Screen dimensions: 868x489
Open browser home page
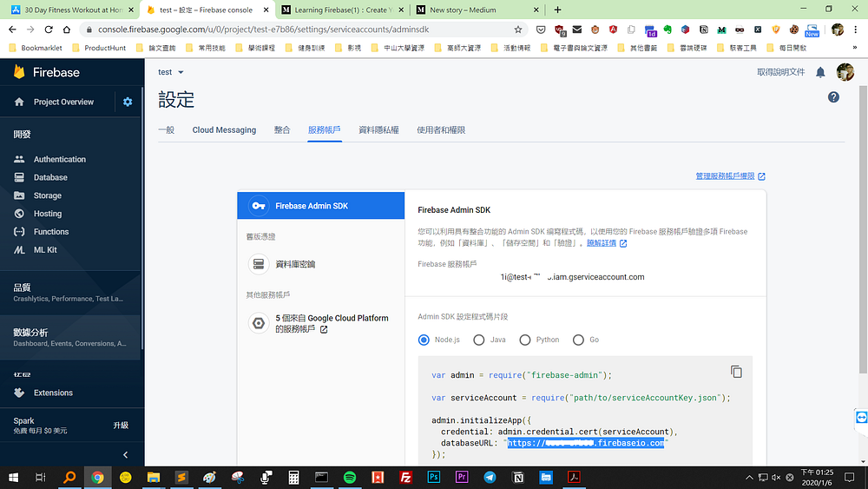(x=67, y=30)
